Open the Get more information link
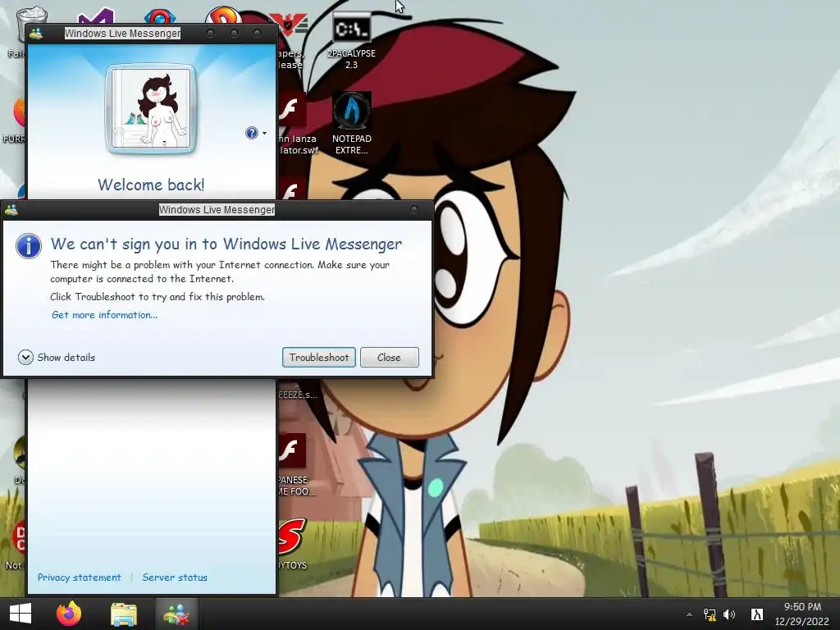 click(x=104, y=315)
